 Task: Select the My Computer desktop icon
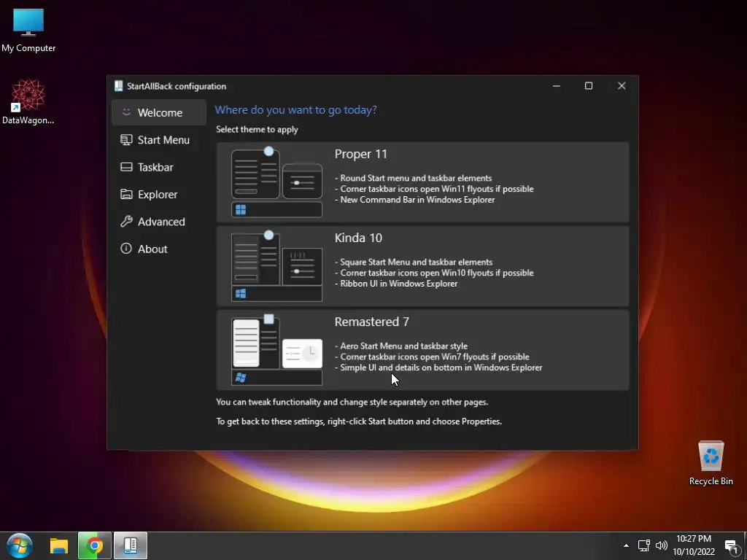pyautogui.click(x=28, y=31)
